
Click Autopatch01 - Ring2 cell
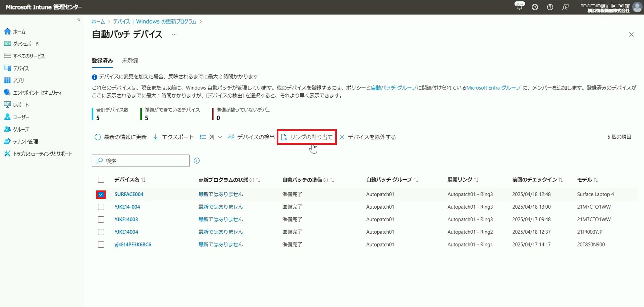(470, 232)
